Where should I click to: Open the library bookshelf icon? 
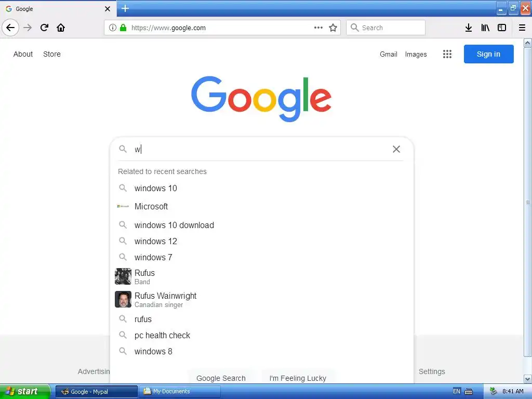click(485, 28)
